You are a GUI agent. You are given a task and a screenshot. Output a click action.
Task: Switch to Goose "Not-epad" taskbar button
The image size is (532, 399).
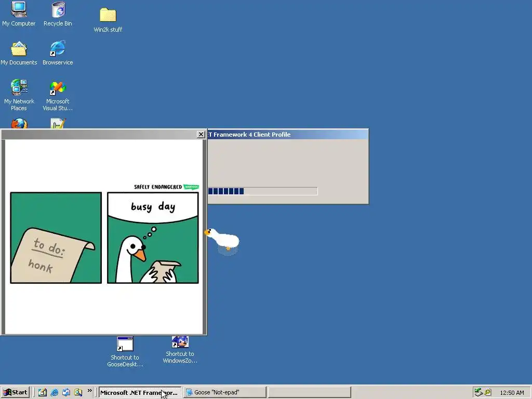click(x=224, y=393)
